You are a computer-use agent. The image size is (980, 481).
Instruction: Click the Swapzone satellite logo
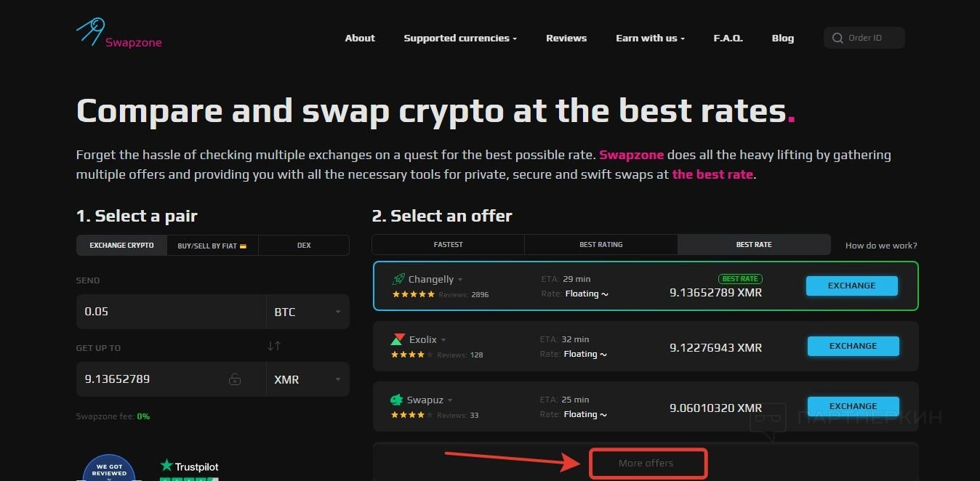coord(92,33)
